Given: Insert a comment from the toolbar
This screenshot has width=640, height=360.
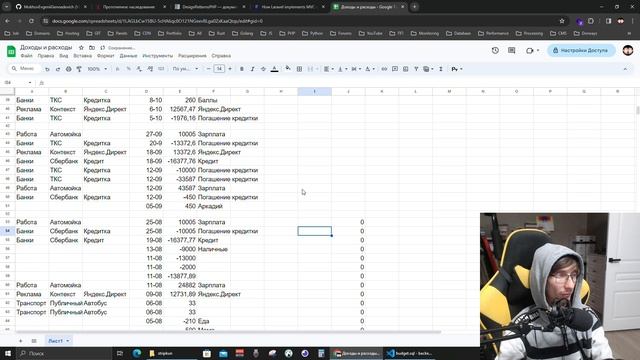Looking at the screenshot, I should [x=395, y=69].
